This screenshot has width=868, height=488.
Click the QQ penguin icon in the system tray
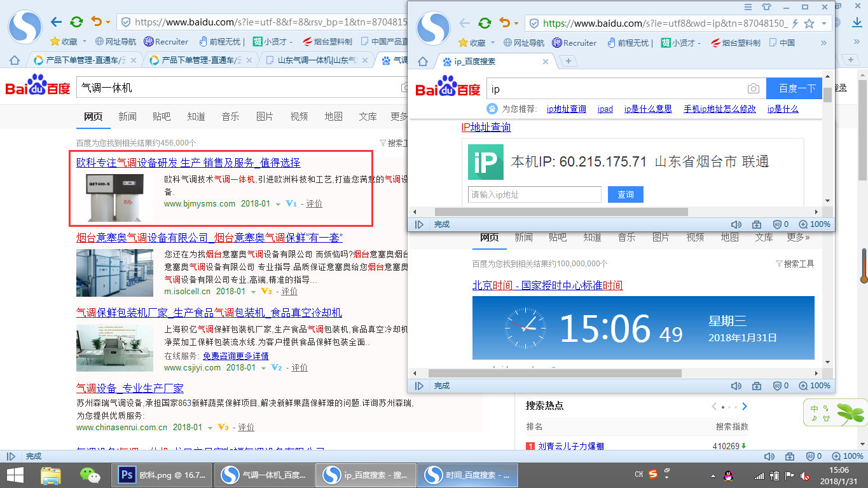tap(729, 475)
